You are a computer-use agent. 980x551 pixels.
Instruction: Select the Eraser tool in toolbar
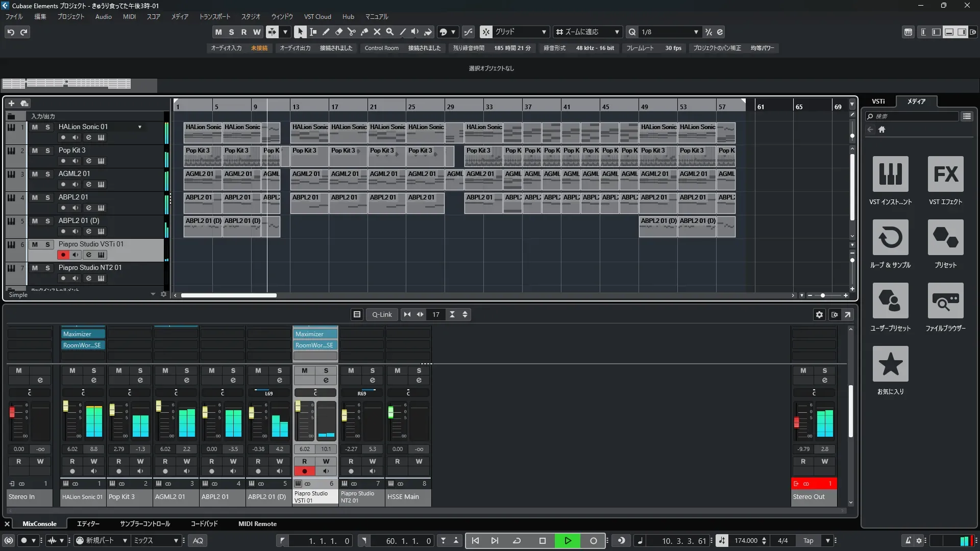tap(338, 32)
